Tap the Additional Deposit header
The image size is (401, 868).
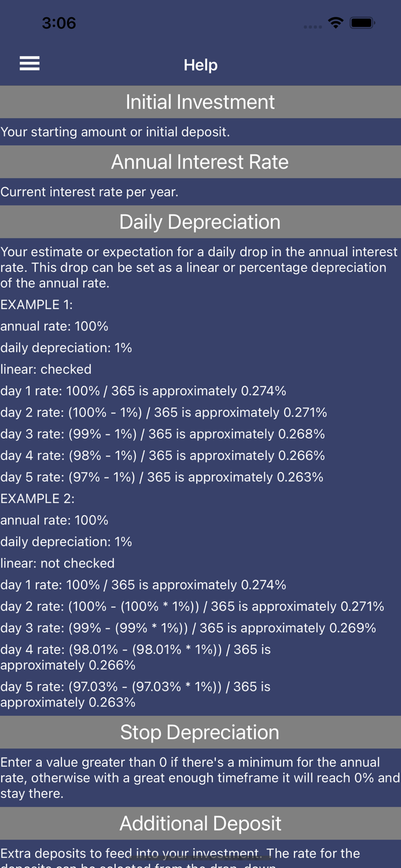200,823
